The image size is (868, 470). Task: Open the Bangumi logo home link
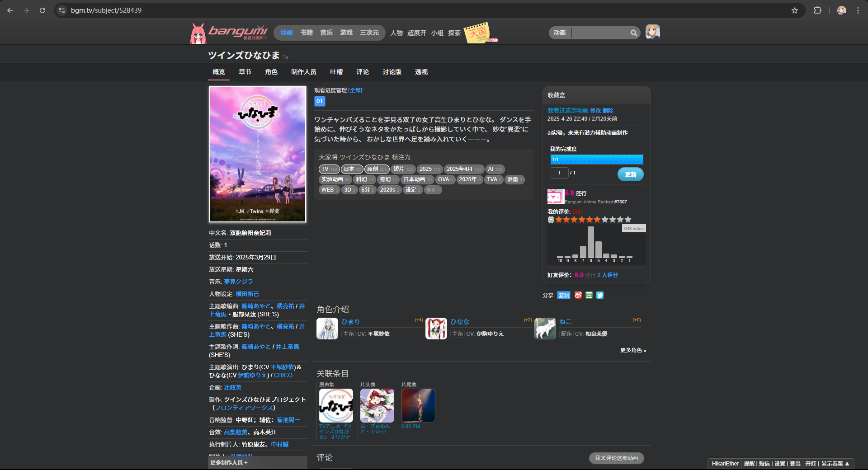pos(229,33)
